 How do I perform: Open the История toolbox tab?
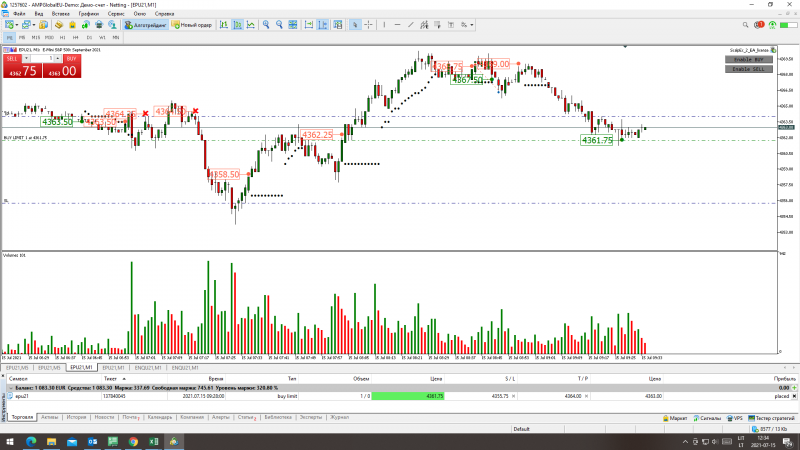click(x=76, y=417)
